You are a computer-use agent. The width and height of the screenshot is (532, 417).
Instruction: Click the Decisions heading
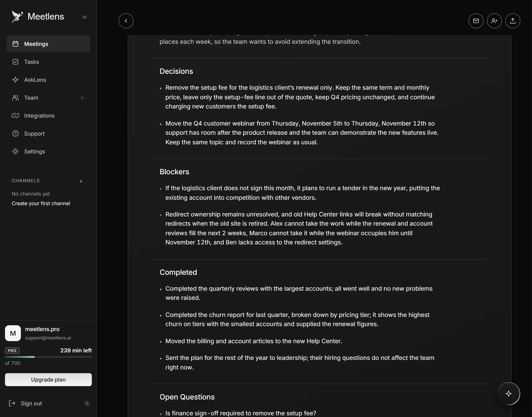176,71
